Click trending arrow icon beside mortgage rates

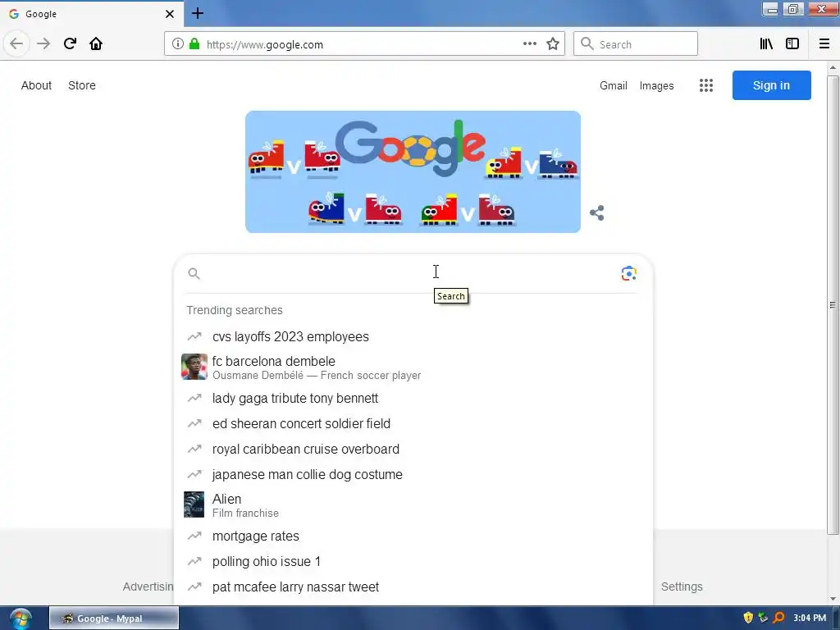click(x=194, y=536)
